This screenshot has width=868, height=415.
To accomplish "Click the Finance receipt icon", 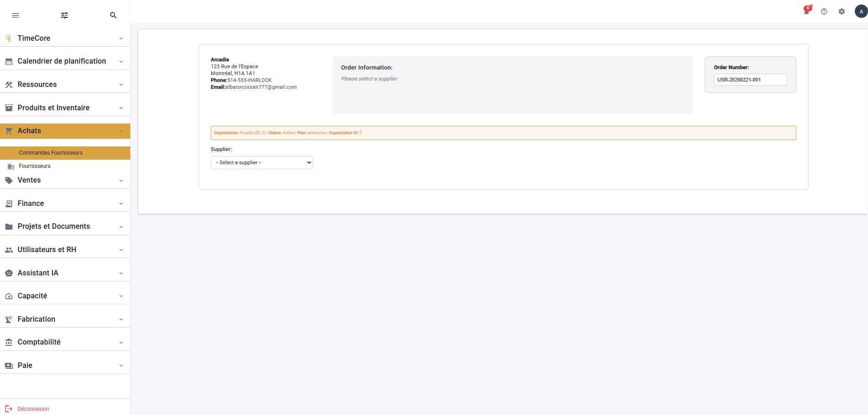I will click(x=9, y=204).
